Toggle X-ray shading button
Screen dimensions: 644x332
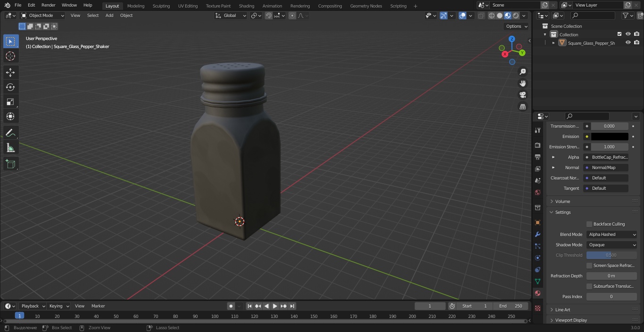(481, 16)
